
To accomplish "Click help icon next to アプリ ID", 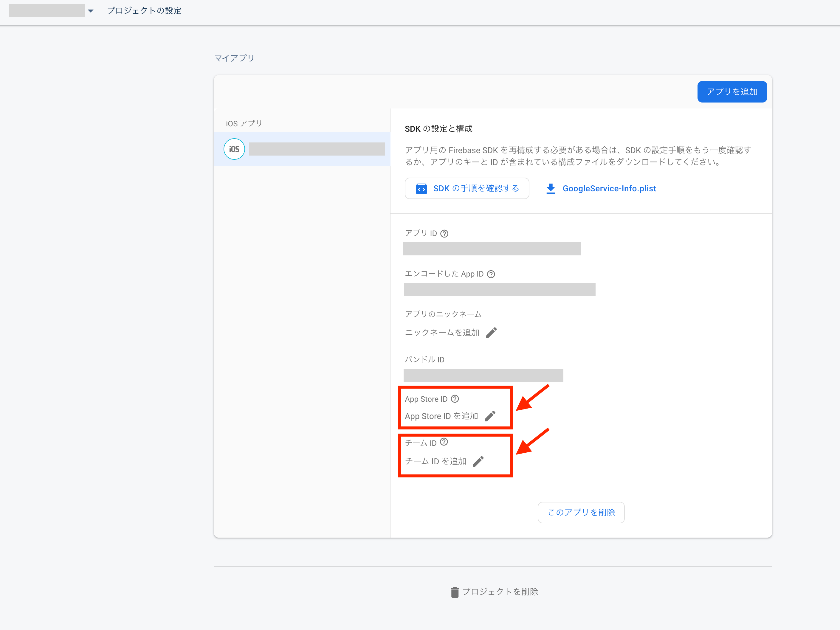I will pyautogui.click(x=444, y=234).
